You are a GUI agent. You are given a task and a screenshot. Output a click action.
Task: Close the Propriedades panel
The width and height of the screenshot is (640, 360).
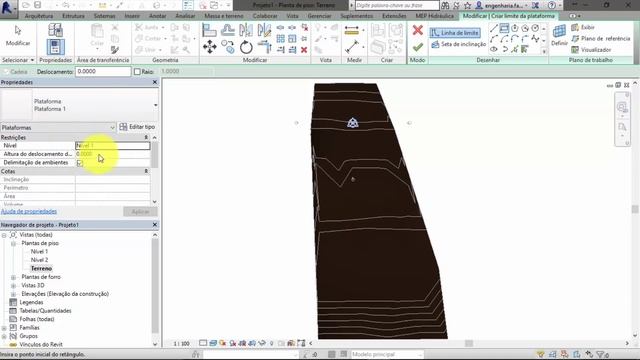tap(155, 82)
